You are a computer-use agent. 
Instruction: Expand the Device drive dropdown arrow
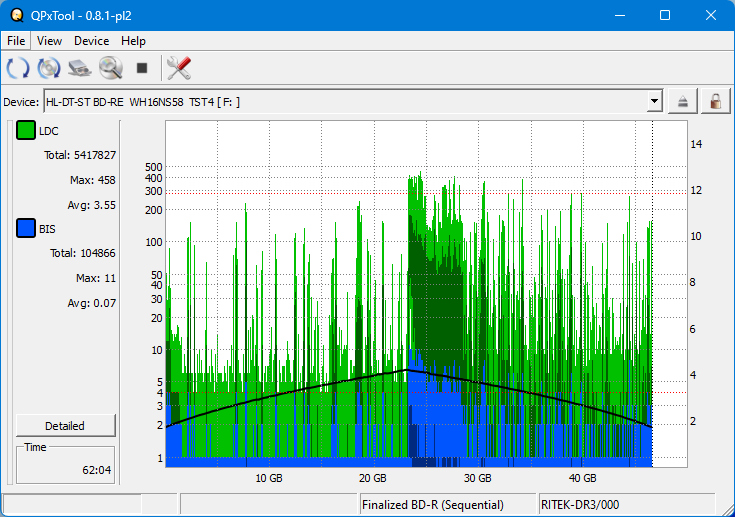(x=654, y=101)
